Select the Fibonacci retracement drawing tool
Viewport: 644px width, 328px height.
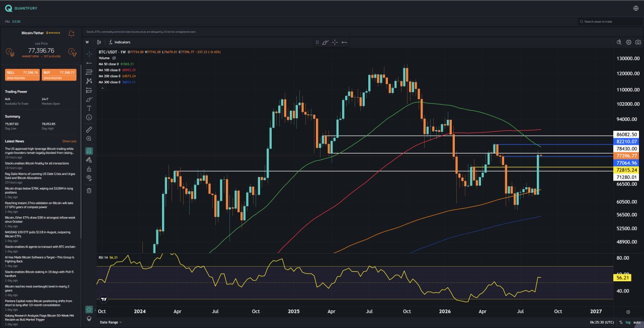[x=89, y=72]
